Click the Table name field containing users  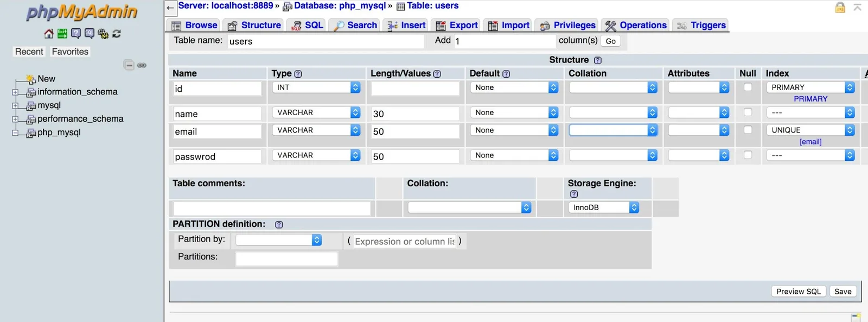coord(325,41)
